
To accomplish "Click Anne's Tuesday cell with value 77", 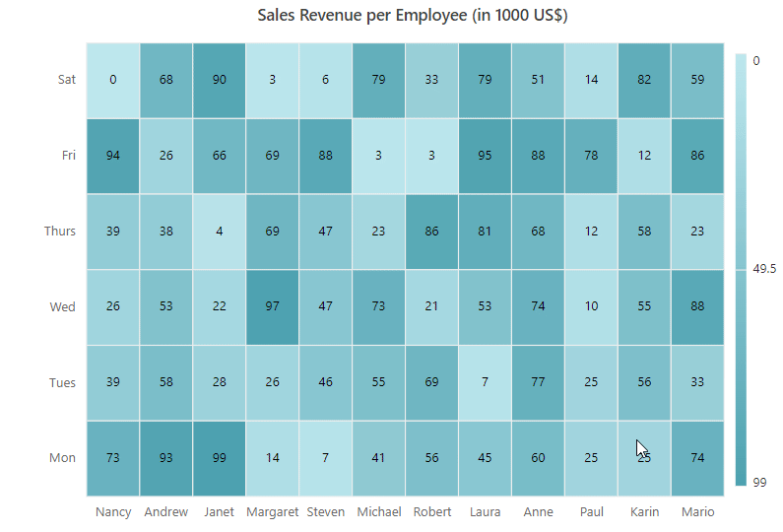I will pyautogui.click(x=538, y=383).
